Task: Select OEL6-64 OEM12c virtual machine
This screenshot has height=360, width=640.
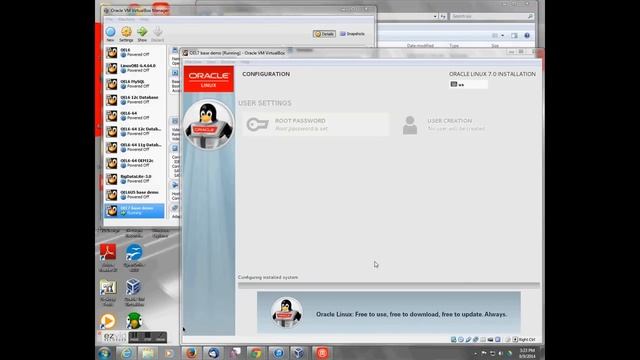Action: click(134, 163)
